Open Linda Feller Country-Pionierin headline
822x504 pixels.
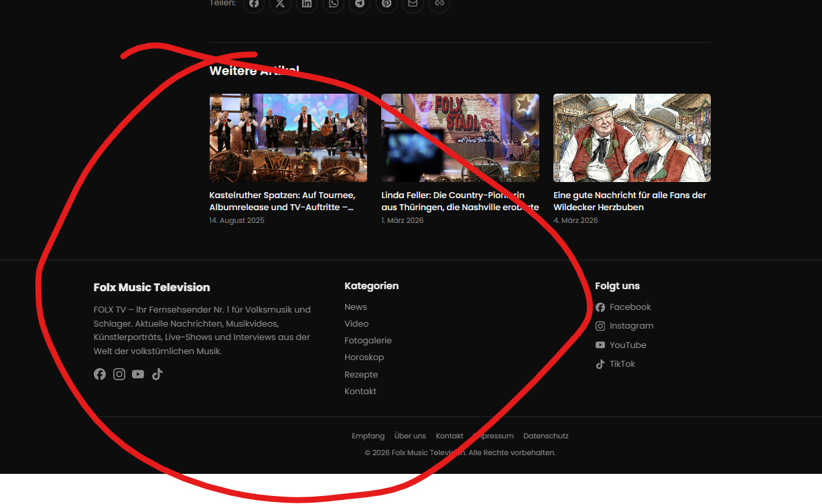tap(460, 201)
